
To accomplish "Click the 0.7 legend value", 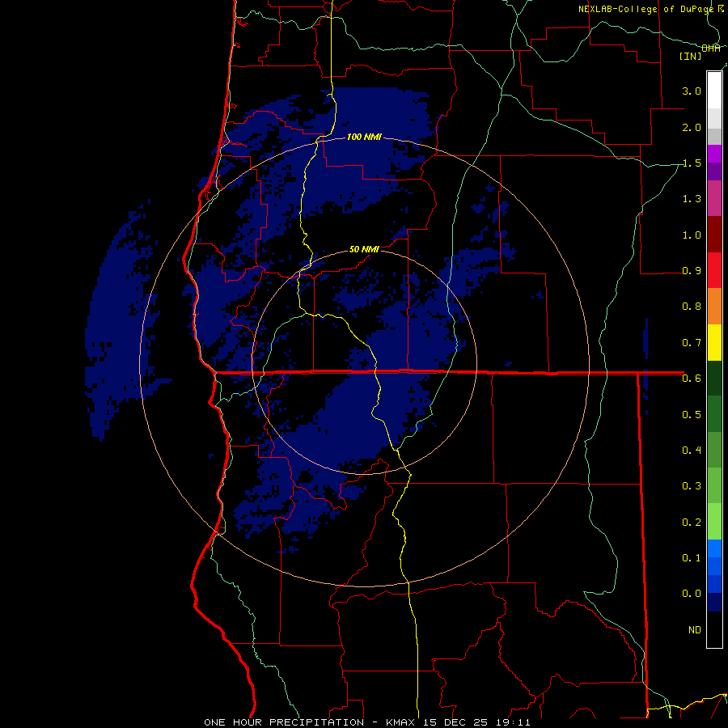I will [x=692, y=343].
